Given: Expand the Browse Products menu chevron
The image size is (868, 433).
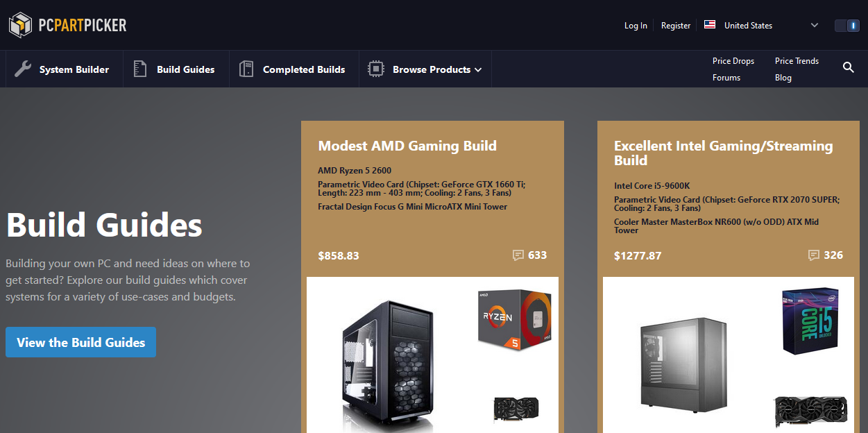Looking at the screenshot, I should click(x=478, y=69).
